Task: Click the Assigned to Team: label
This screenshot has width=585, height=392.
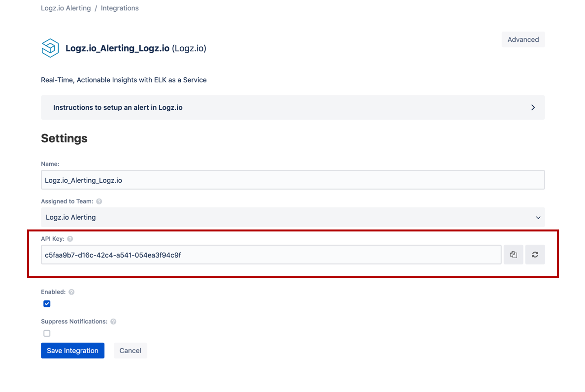Action: coord(67,201)
